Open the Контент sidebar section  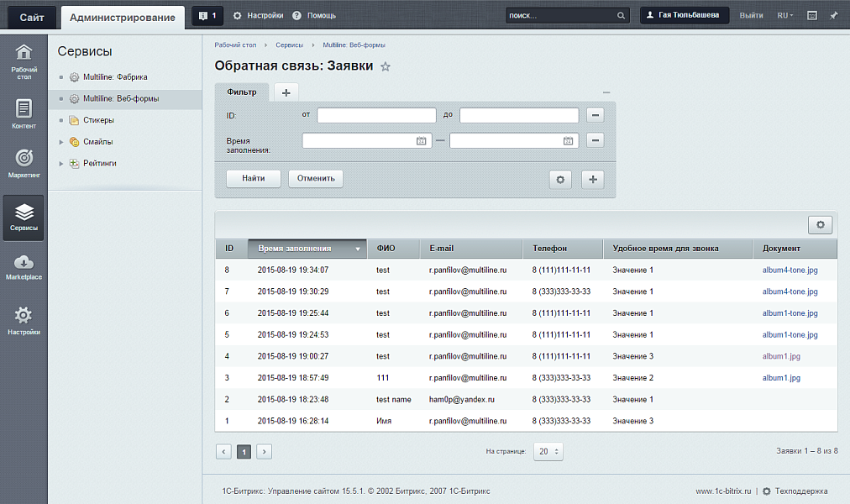click(24, 114)
